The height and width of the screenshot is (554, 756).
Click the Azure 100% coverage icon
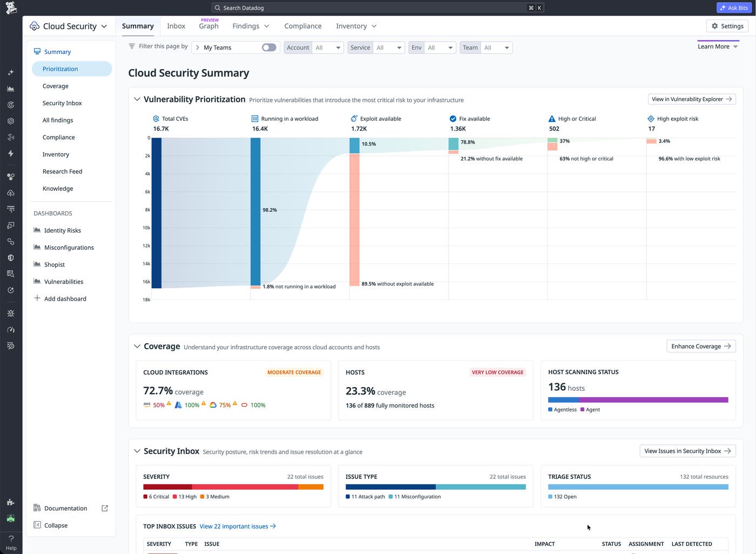coord(178,405)
